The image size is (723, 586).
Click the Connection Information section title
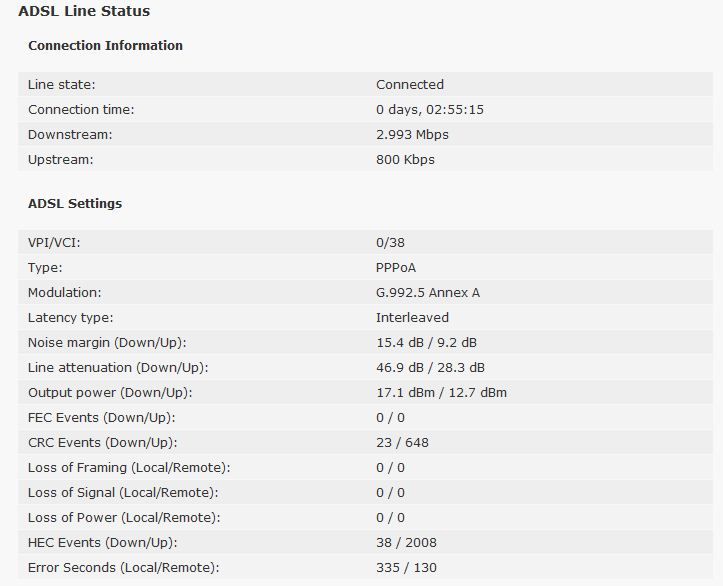tap(105, 46)
